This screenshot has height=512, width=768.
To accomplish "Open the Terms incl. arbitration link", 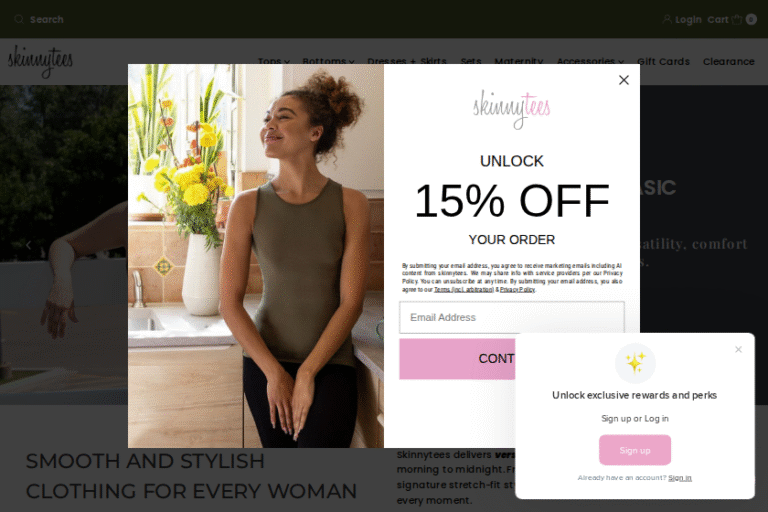I will pyautogui.click(x=464, y=290).
